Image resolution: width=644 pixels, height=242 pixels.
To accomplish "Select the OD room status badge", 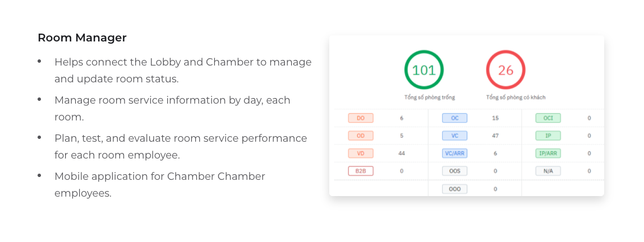I will (x=361, y=136).
